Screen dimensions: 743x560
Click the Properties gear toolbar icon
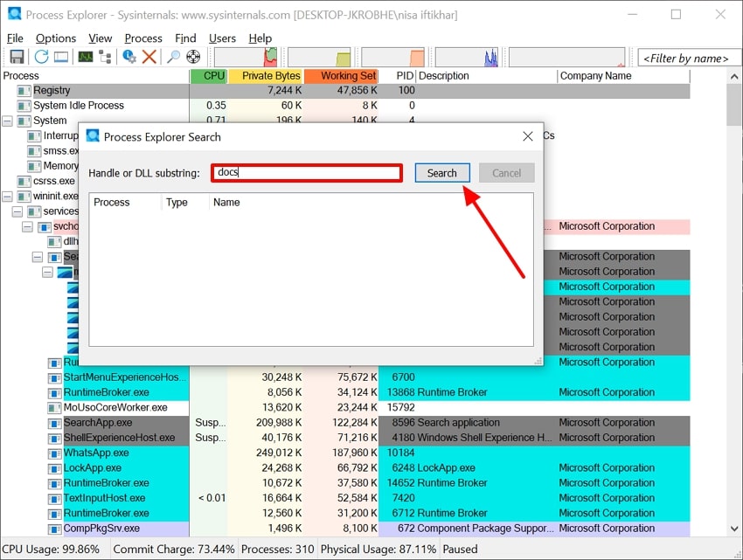point(128,57)
